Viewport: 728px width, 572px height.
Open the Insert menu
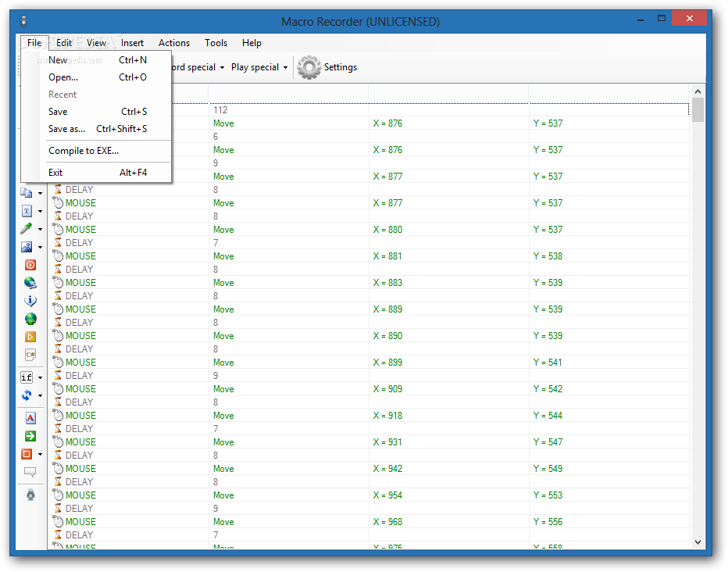[132, 43]
